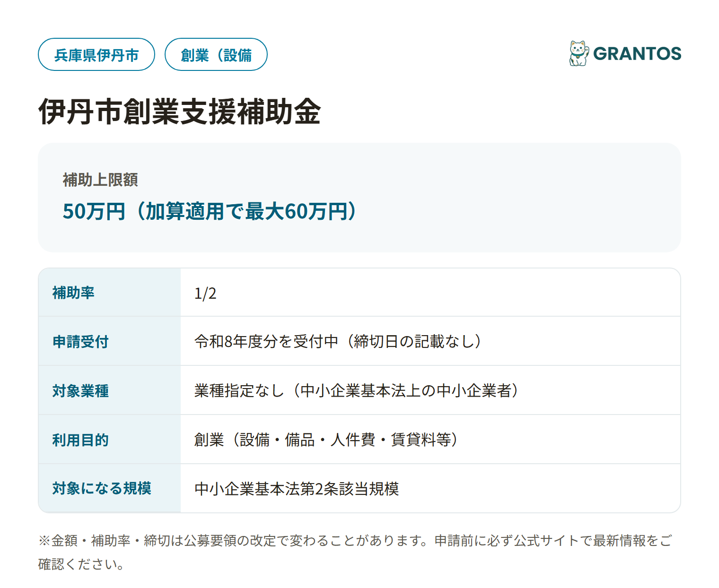This screenshot has height=588, width=719.
Task: Click the GRANTOS lucky cat logo icon
Action: click(x=579, y=53)
